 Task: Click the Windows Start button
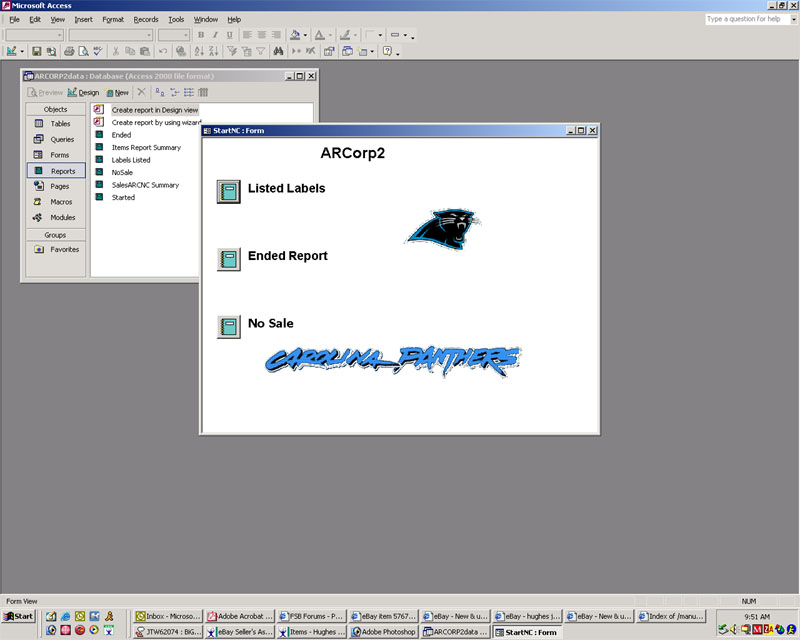[x=18, y=616]
